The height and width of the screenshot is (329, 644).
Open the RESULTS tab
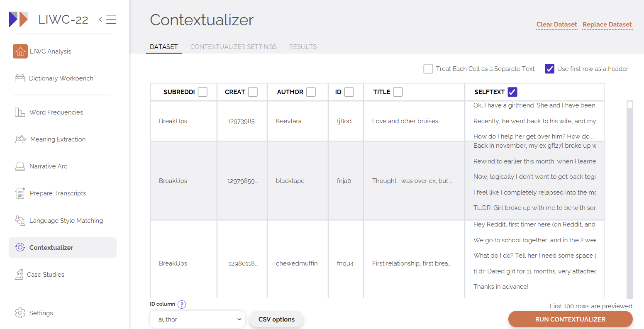pyautogui.click(x=303, y=47)
